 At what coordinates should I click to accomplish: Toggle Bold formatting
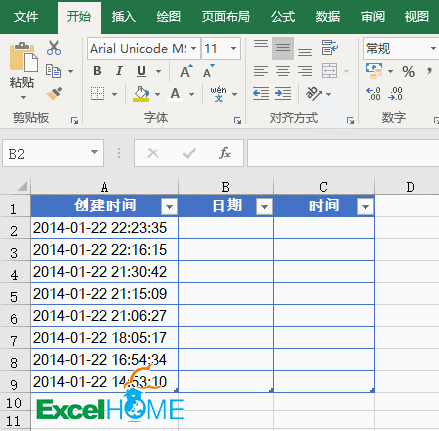coord(97,71)
